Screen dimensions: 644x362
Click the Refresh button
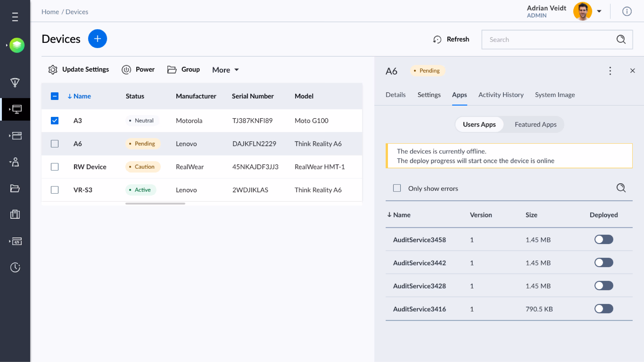pyautogui.click(x=451, y=39)
